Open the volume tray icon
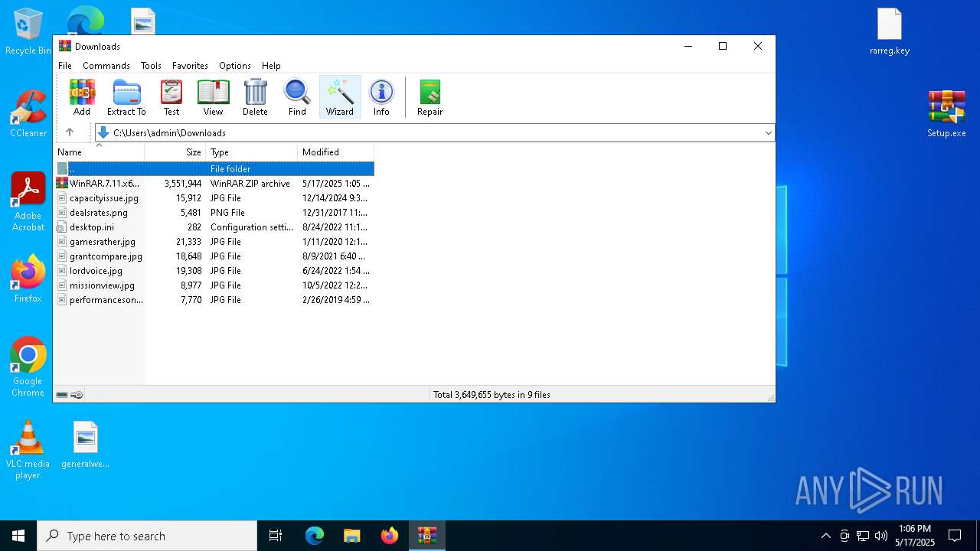This screenshot has width=980, height=551. coord(881,536)
